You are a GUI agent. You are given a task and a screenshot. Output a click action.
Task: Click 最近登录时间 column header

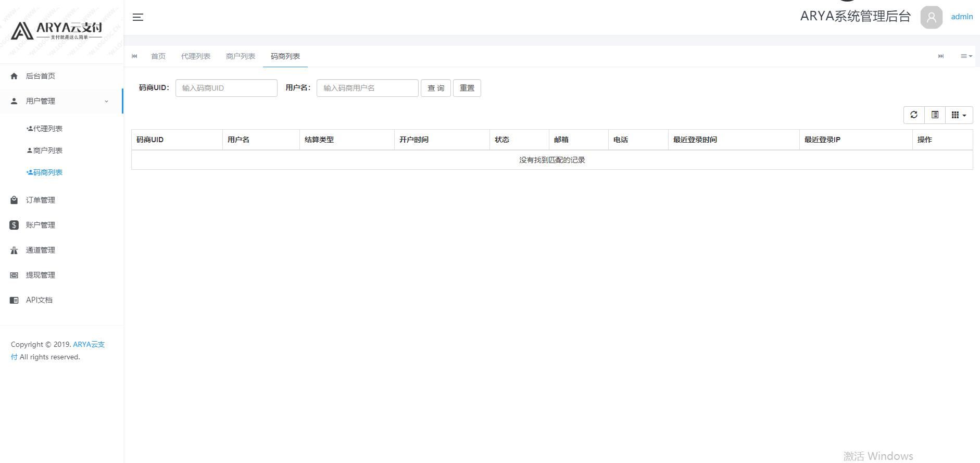click(734, 140)
